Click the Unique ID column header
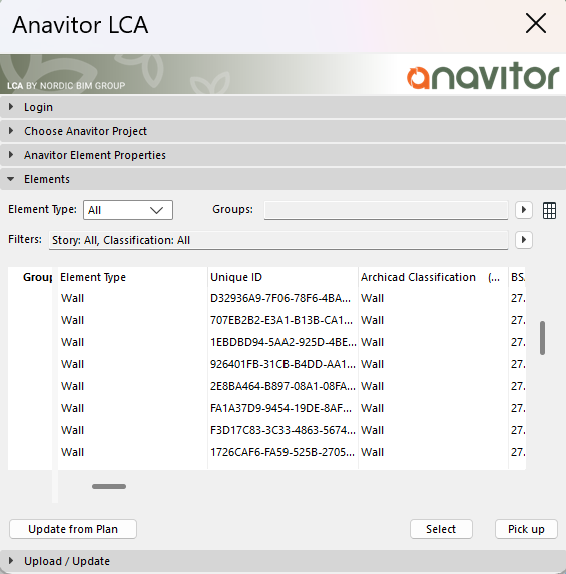This screenshot has width=566, height=574. click(283, 277)
